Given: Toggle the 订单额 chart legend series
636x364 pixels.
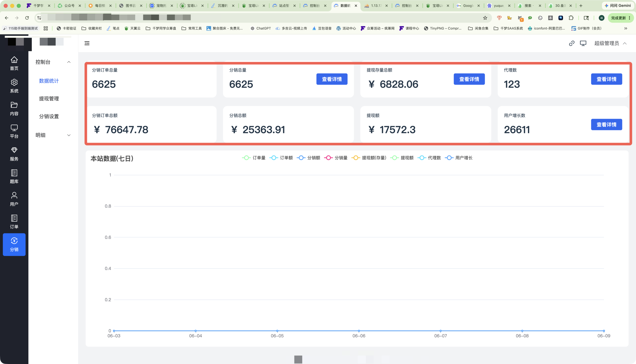Looking at the screenshot, I should (x=281, y=158).
